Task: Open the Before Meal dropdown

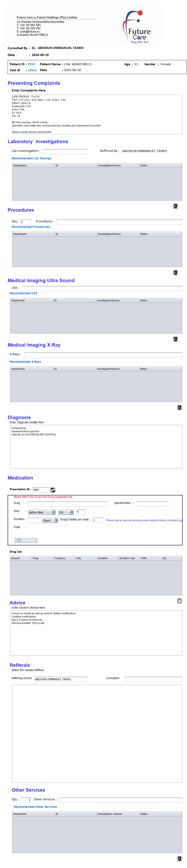Action: pyautogui.click(x=42, y=512)
